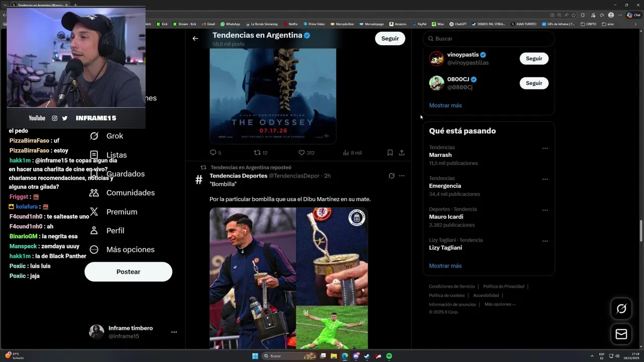Viewport: 644px width, 362px height.
Task: Open Spotify from the taskbar
Action: (x=389, y=356)
